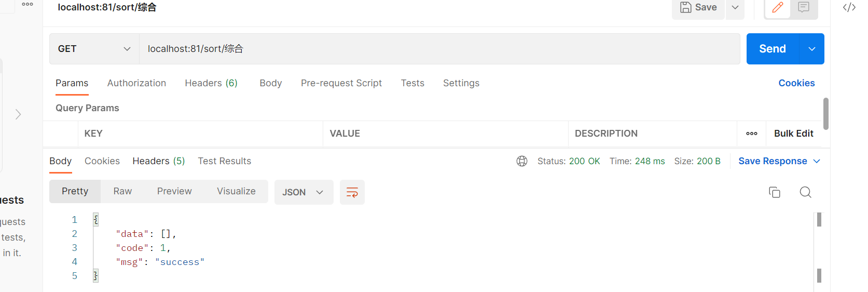Click the pencil edit icon

[x=777, y=7]
